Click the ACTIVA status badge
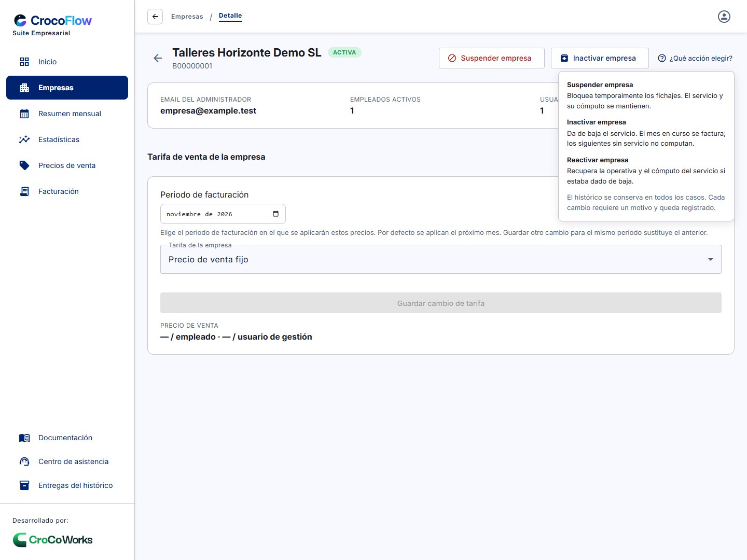The height and width of the screenshot is (560, 747). 344,52
